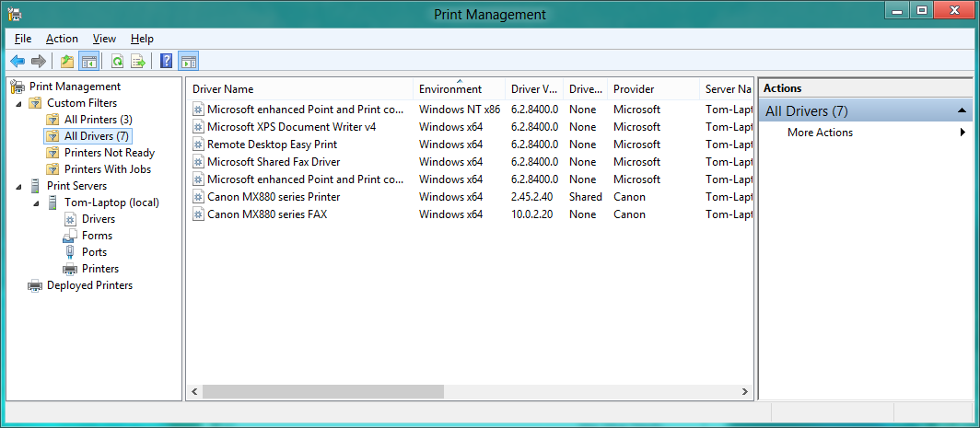Click the Export List toolbar icon

coord(138,62)
